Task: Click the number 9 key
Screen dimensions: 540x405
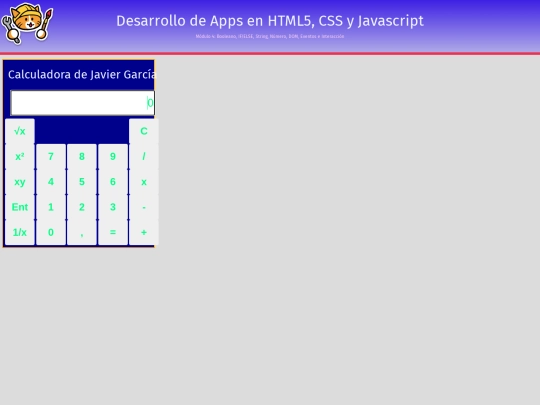Action: point(113,157)
